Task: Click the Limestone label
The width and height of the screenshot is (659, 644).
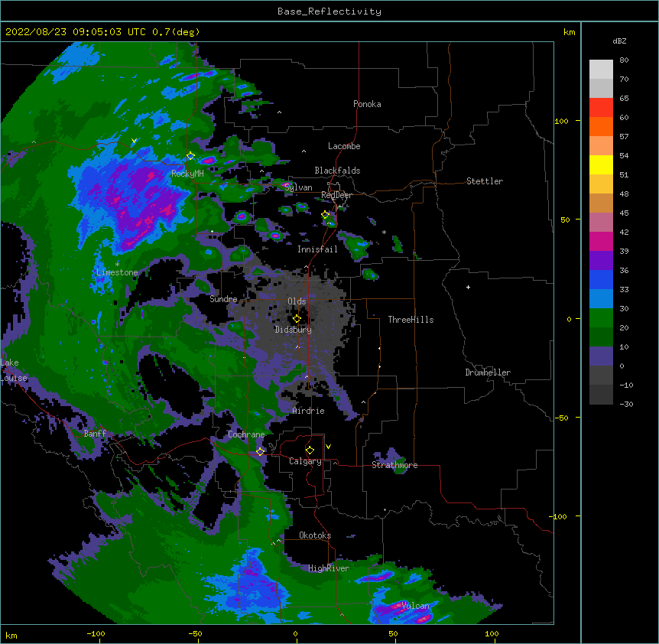Action: pos(117,272)
